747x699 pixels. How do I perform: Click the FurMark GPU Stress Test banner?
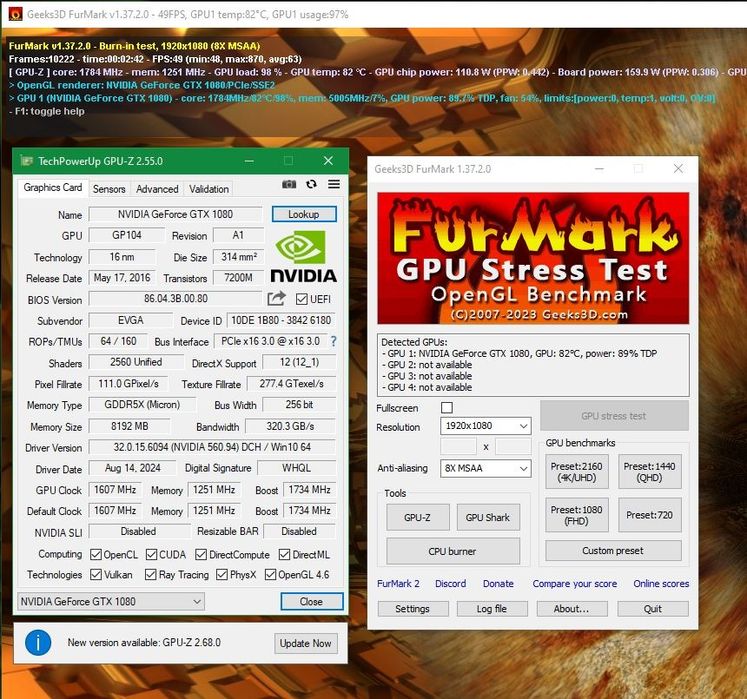[x=533, y=258]
